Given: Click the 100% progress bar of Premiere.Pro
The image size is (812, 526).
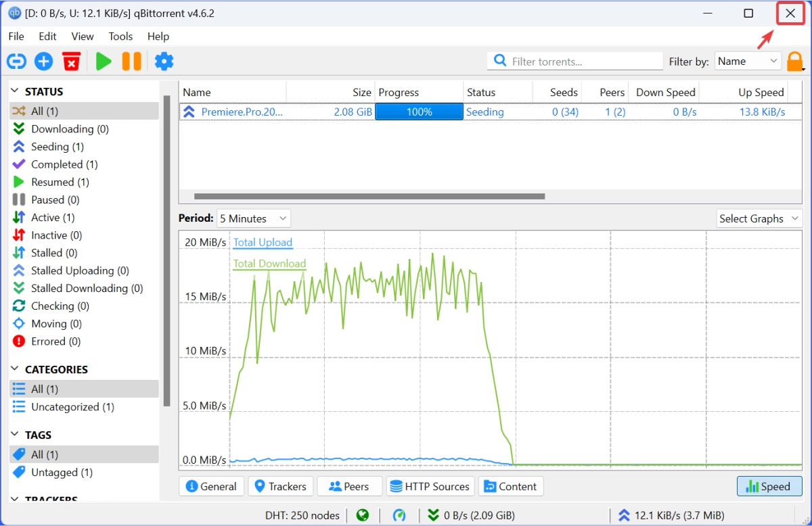Looking at the screenshot, I should tap(419, 112).
